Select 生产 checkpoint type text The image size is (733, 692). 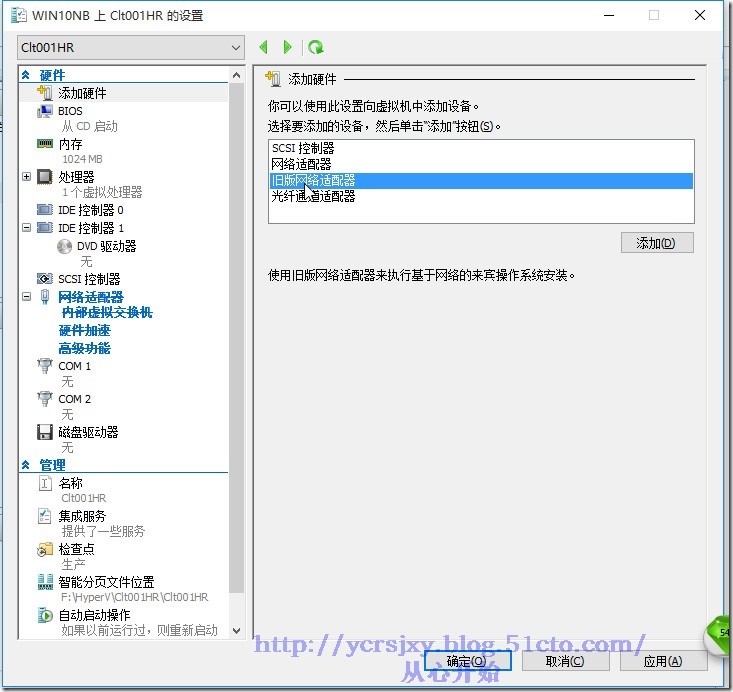73,564
